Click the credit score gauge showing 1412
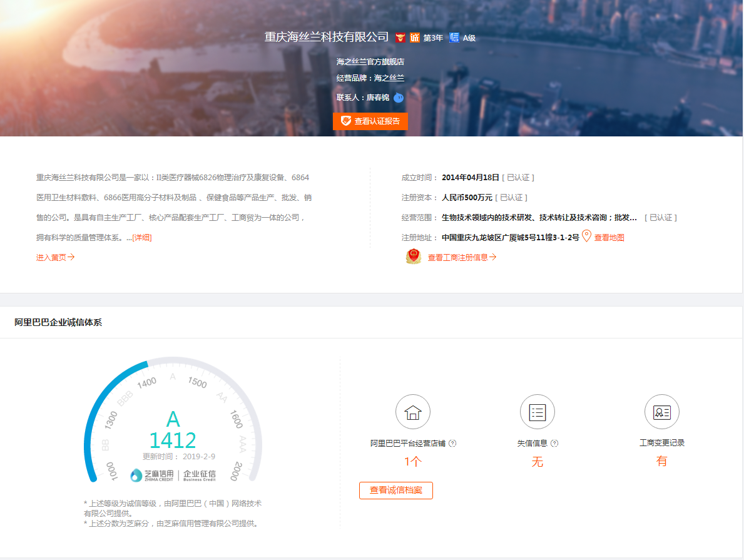Screen dimensions: 744x560 pyautogui.click(x=173, y=432)
